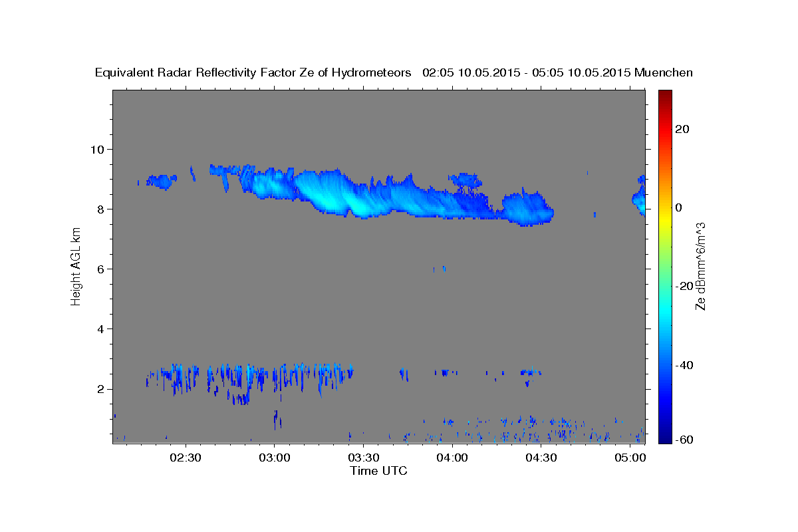The width and height of the screenshot is (798, 532).
Task: Click the small cloud echo near 6 km
Action: pos(439,269)
